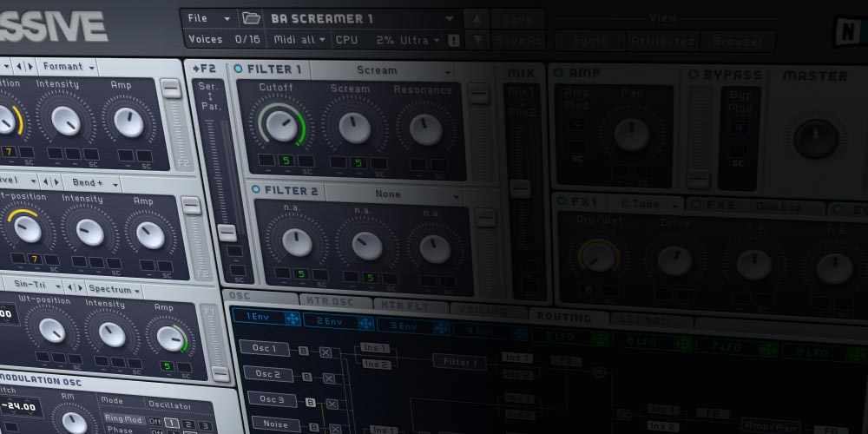Click the drag-handle crosshair on 2Env
This screenshot has width=868, height=434.
(366, 322)
